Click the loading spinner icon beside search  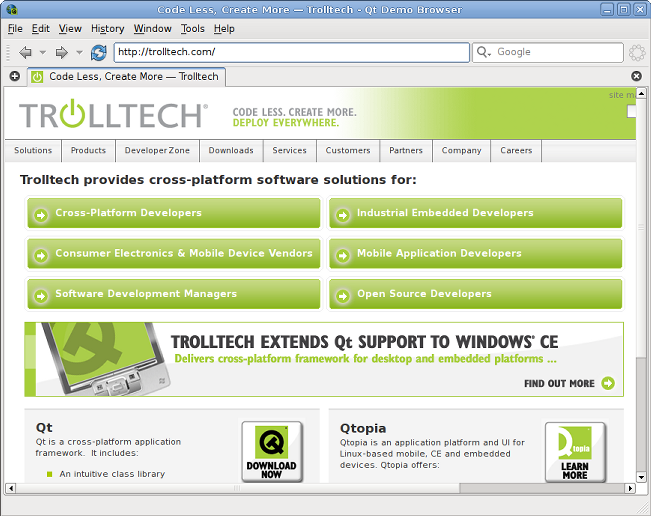click(x=637, y=53)
